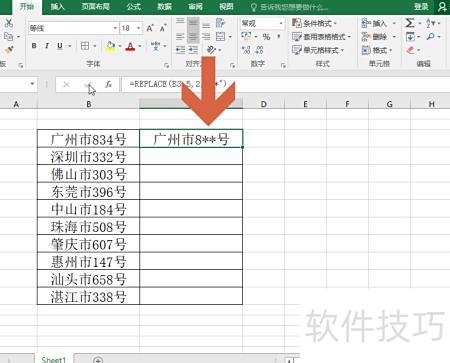Decrease indent in alignment group
This screenshot has height=363, width=450.
point(180,50)
